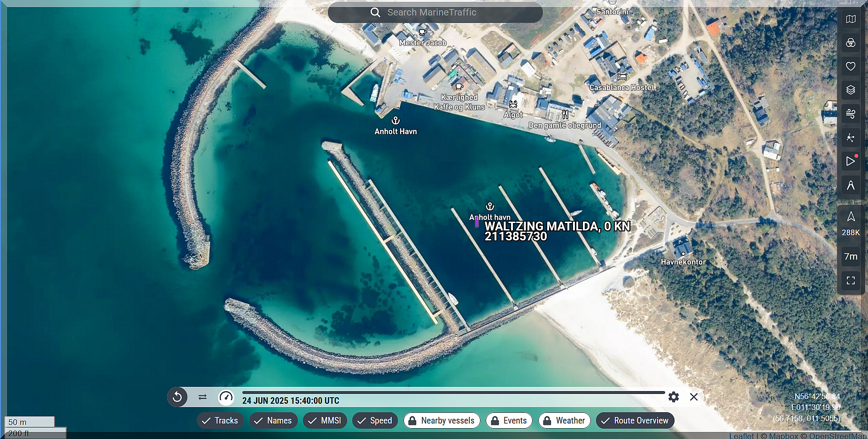This screenshot has width=868, height=439.
Task: Turn off the MMSI display toggle
Action: click(325, 421)
